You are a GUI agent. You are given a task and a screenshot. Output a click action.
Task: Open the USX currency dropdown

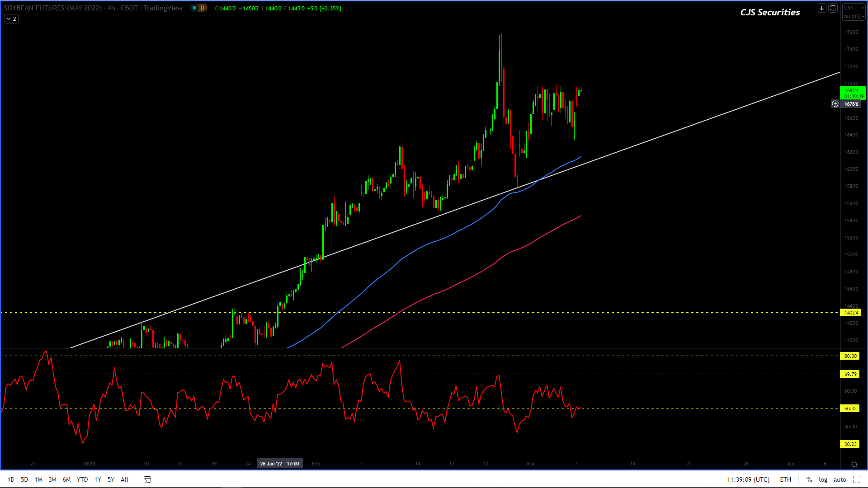click(854, 8)
